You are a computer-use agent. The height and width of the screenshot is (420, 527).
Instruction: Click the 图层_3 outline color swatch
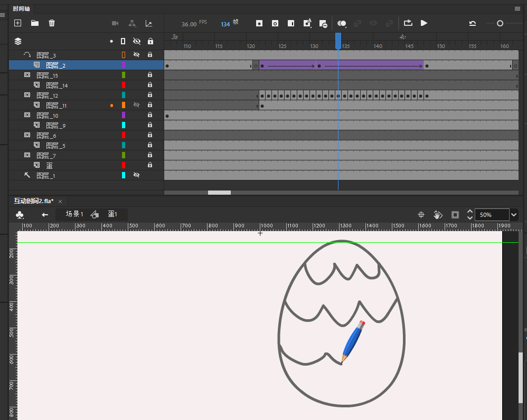(x=124, y=55)
